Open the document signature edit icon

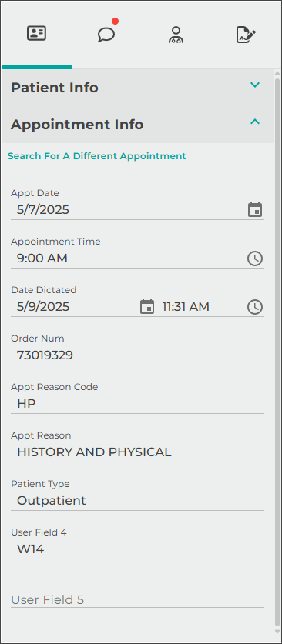[x=247, y=35]
